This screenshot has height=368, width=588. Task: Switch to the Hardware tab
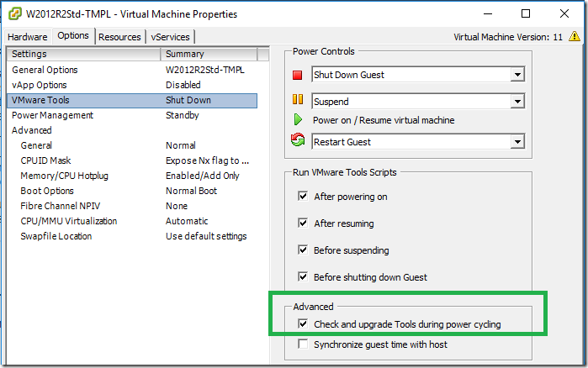coord(28,37)
